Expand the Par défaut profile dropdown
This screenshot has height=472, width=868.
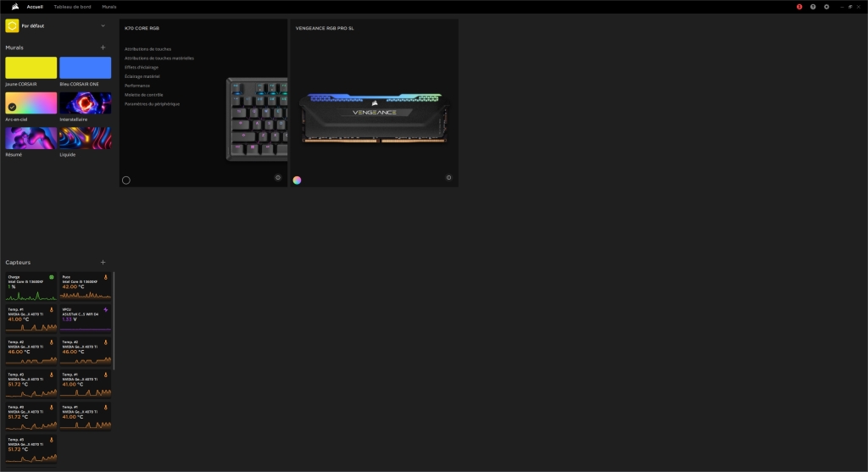(x=103, y=26)
